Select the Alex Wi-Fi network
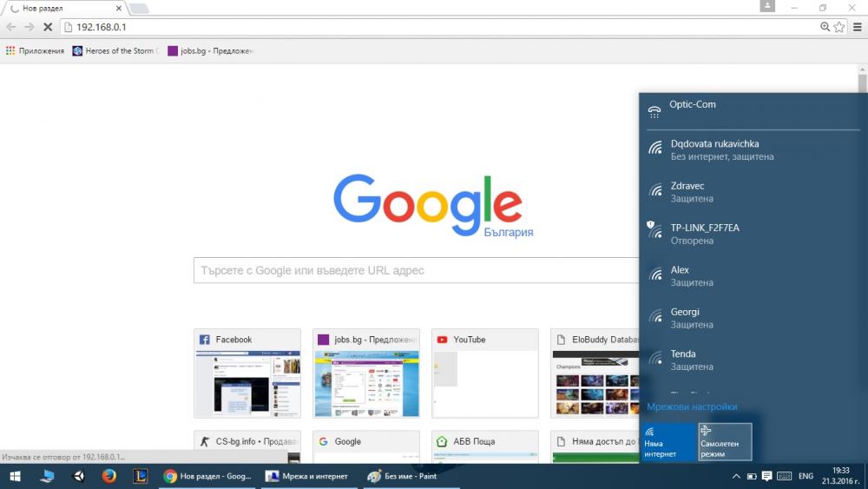The width and height of the screenshot is (868, 489). 753,276
